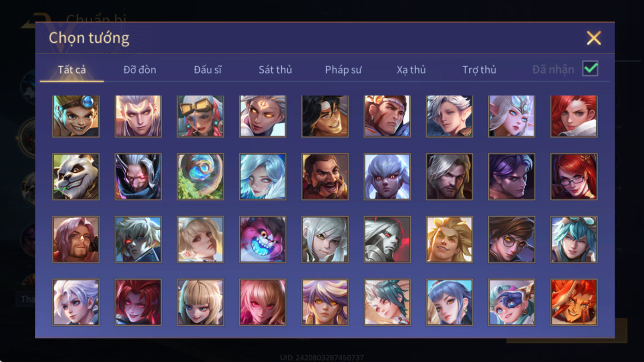Choose the orange fire demon hero

[x=574, y=302]
